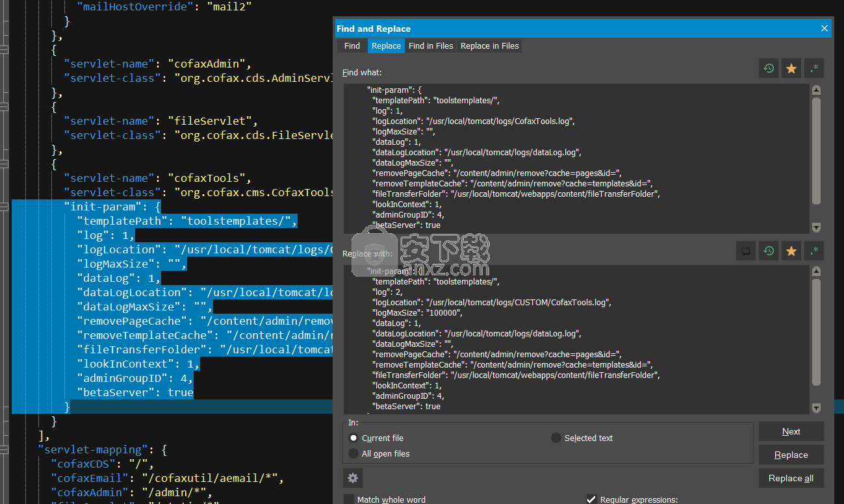Screen dimensions: 844x504
Task: Click the Replace with scrollbar up arrow
Action: (x=816, y=271)
